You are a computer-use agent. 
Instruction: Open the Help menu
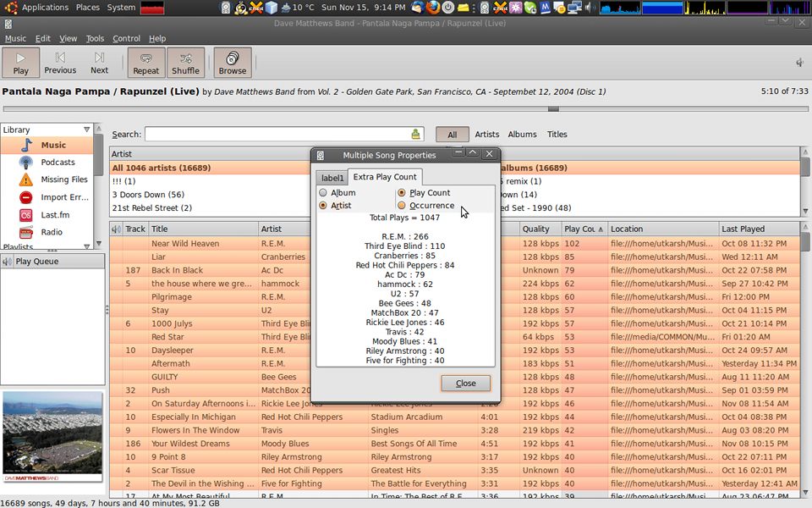(x=157, y=38)
